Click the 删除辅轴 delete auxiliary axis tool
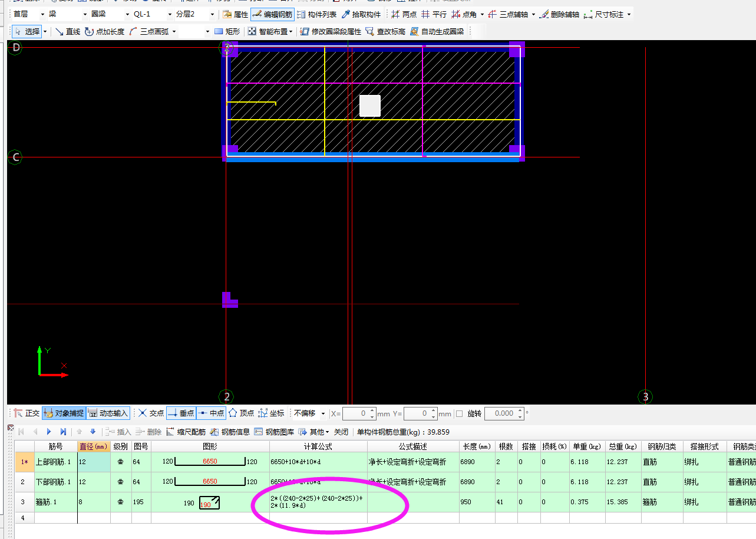756x539 pixels. tap(559, 14)
